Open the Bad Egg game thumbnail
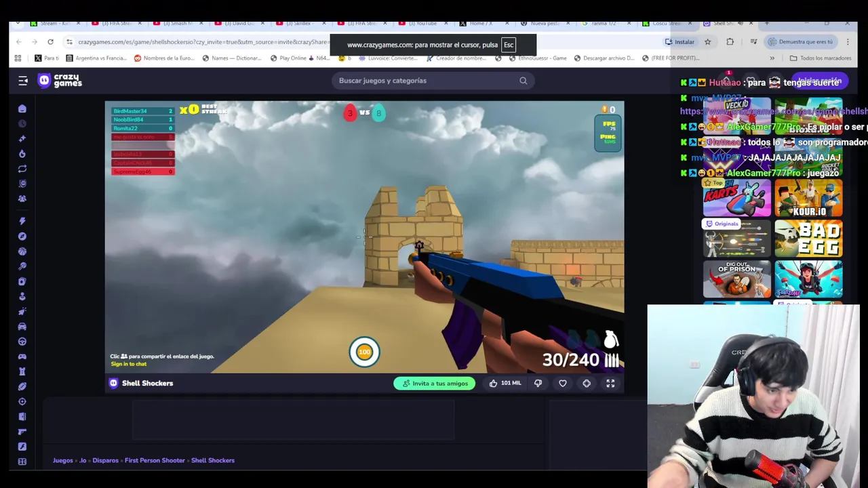868x488 pixels. tap(808, 239)
